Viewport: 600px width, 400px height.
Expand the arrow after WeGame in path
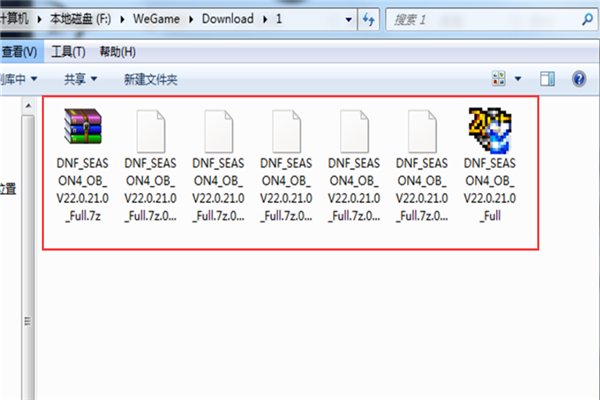pyautogui.click(x=191, y=19)
